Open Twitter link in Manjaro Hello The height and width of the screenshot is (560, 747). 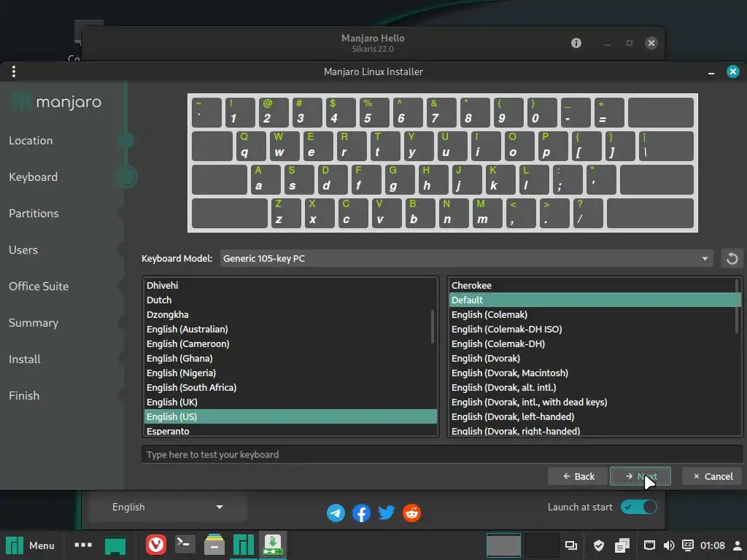point(387,513)
